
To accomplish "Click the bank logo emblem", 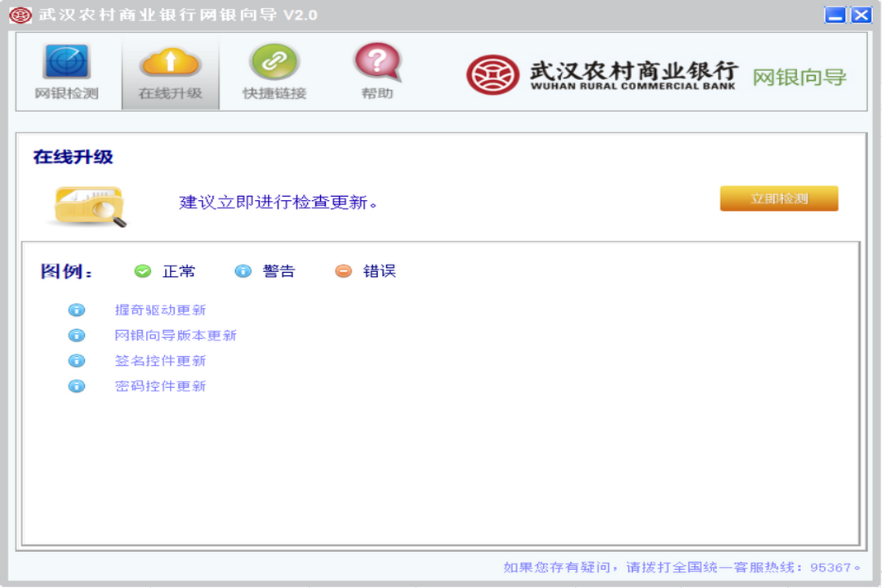I will [x=492, y=73].
